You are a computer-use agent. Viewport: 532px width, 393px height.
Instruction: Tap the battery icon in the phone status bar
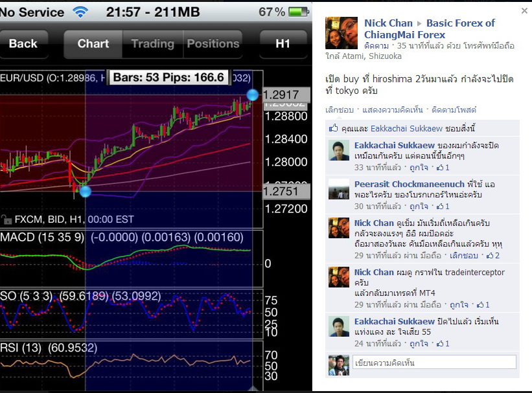[x=299, y=12]
